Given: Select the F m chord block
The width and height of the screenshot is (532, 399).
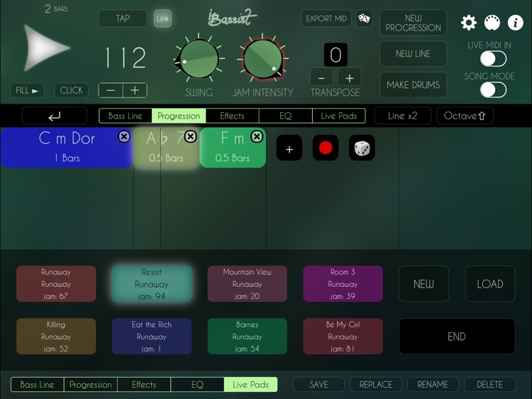Looking at the screenshot, I should [x=233, y=148].
